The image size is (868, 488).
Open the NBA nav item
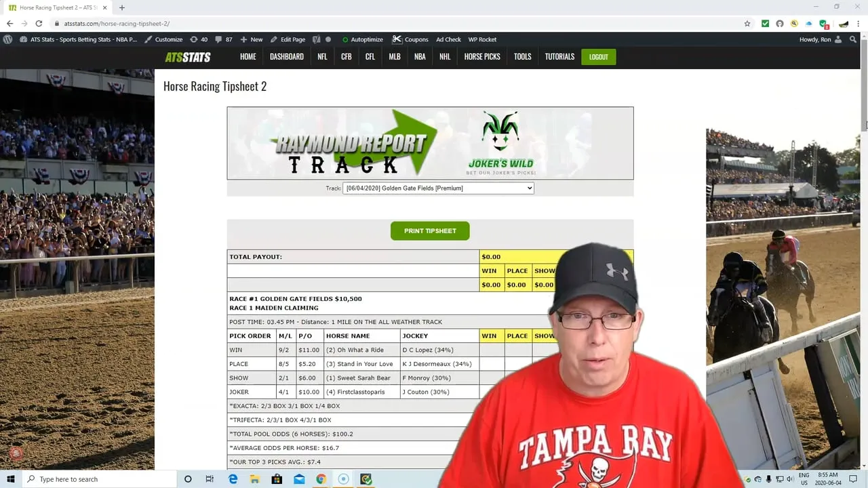[x=420, y=57]
